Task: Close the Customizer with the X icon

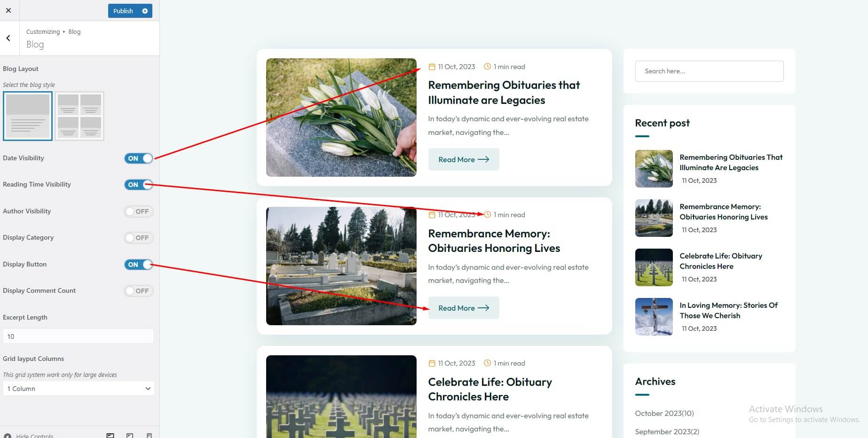Action: tap(8, 10)
